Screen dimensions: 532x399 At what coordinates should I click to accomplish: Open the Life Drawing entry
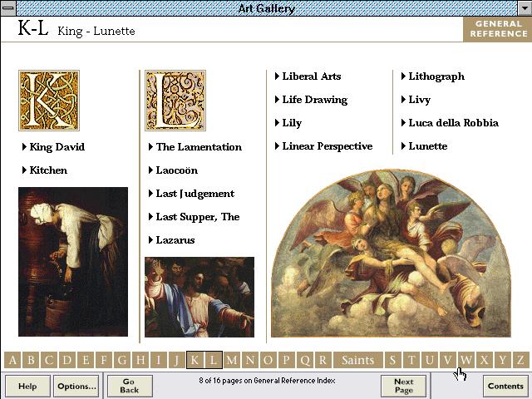(x=312, y=100)
